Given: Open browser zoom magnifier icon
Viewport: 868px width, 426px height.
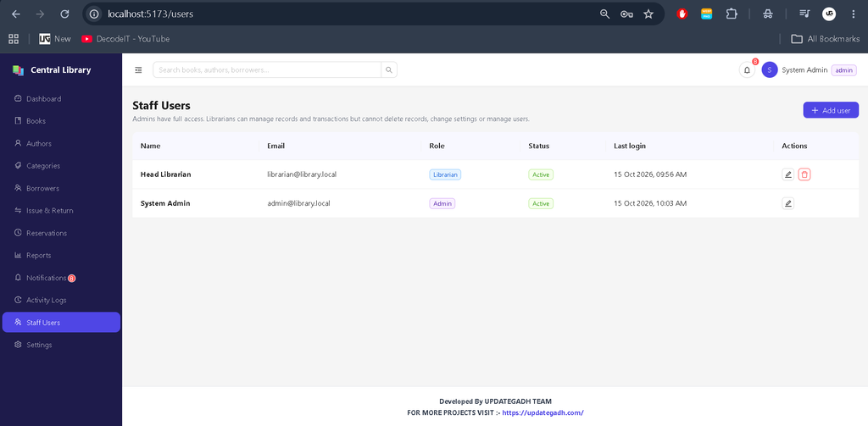Looking at the screenshot, I should click(604, 14).
